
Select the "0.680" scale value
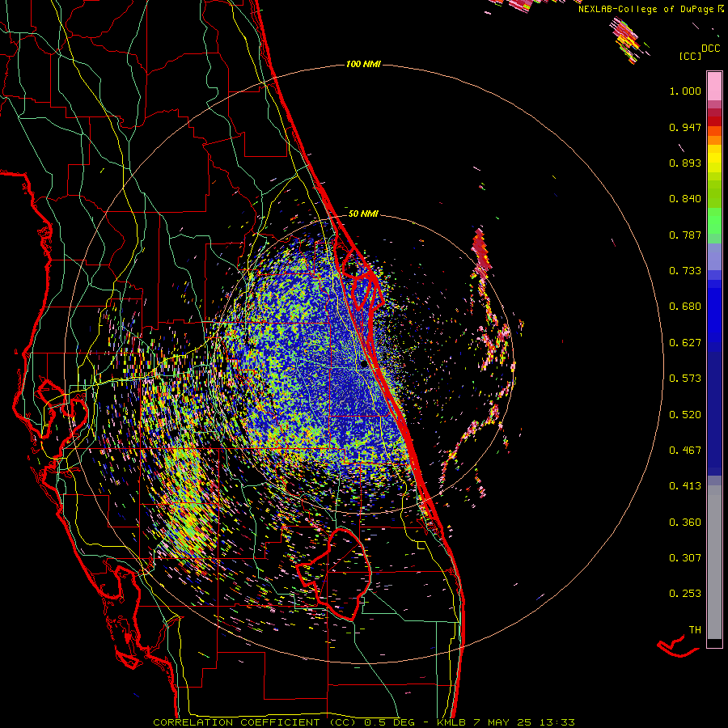[685, 307]
